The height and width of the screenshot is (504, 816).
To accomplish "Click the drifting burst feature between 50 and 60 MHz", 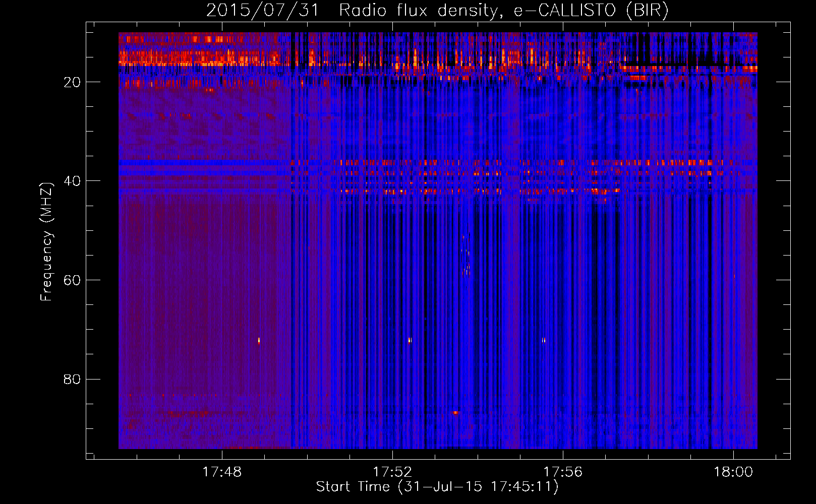I will click(x=466, y=255).
